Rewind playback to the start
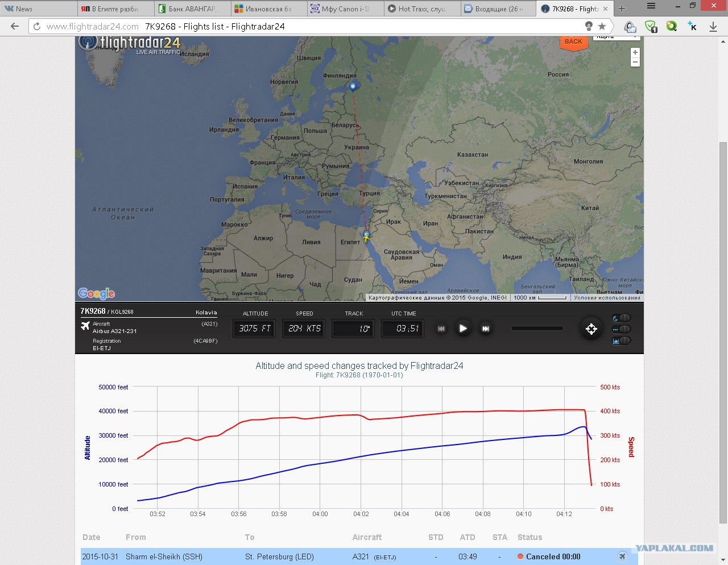The height and width of the screenshot is (565, 728). pos(441,329)
